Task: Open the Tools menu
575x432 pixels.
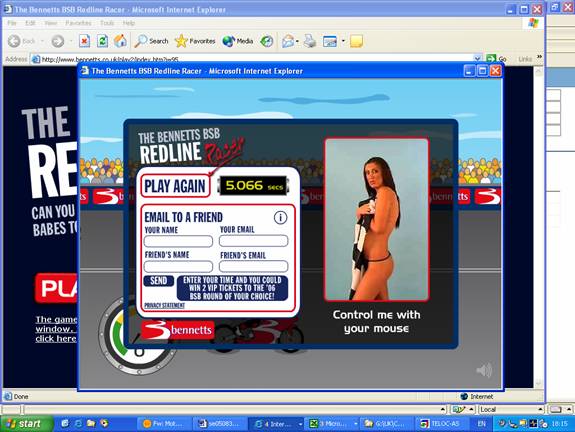Action: pyautogui.click(x=107, y=23)
